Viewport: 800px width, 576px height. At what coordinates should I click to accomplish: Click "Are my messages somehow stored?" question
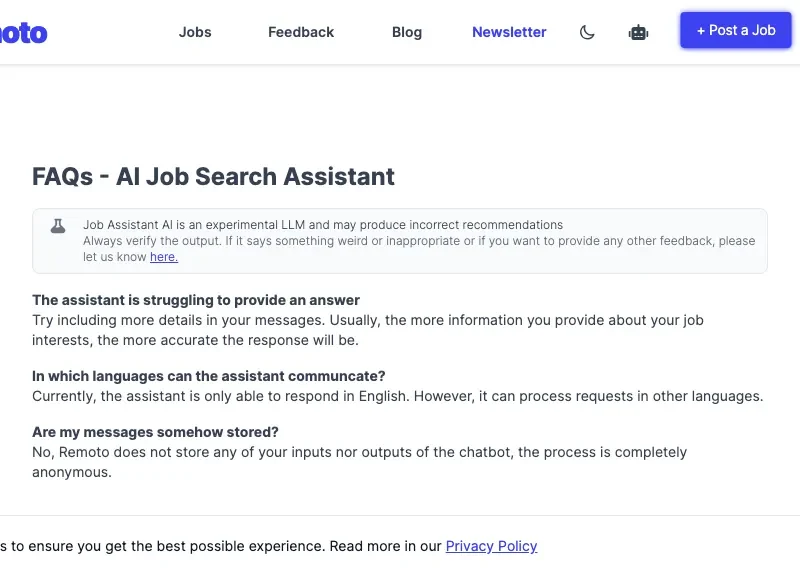(155, 432)
